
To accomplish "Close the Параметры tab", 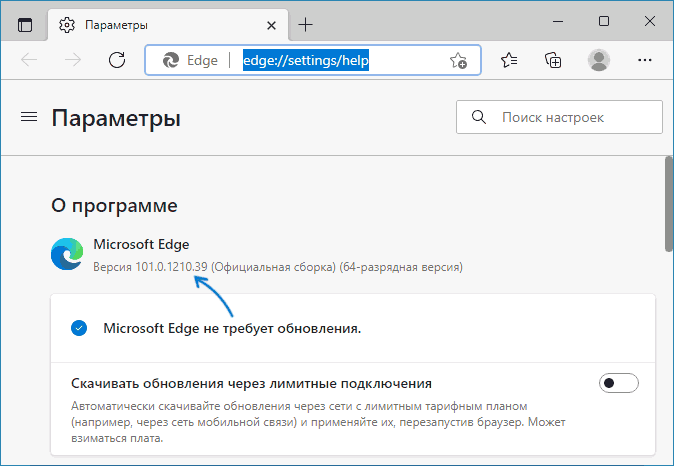I will (x=271, y=26).
